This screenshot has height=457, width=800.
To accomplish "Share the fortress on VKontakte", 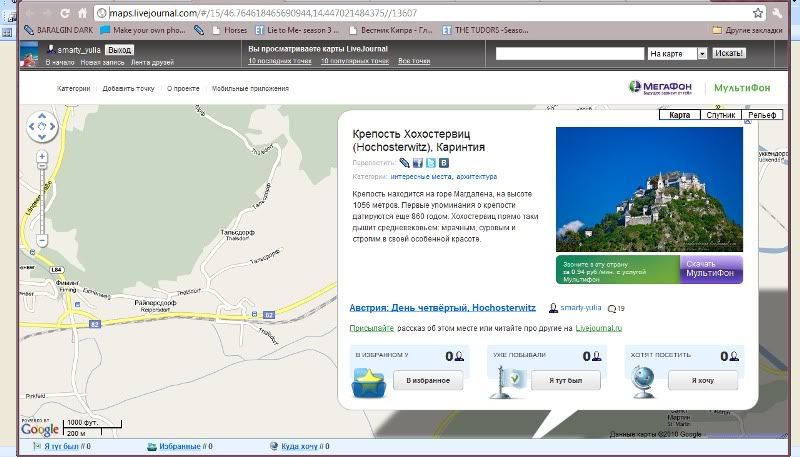I will [444, 163].
